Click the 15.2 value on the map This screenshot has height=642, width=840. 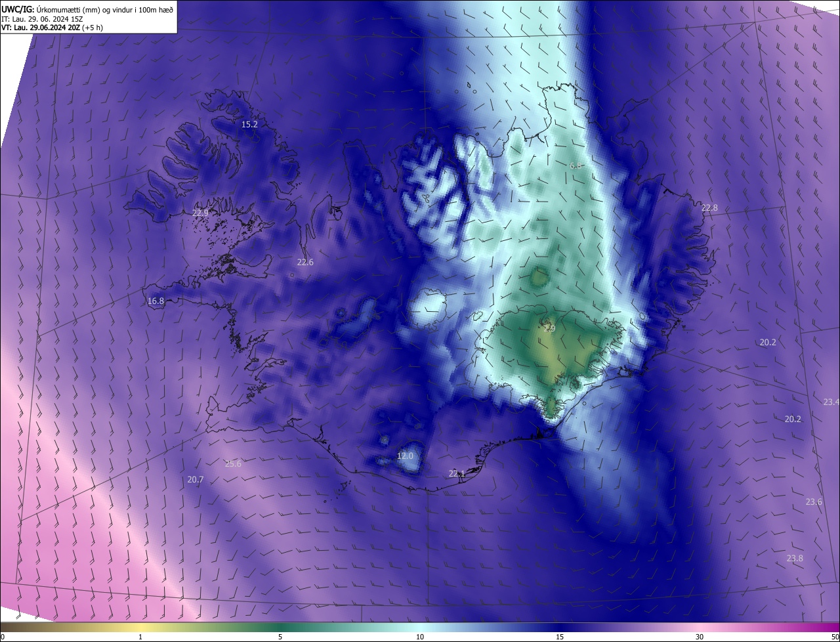click(x=249, y=124)
